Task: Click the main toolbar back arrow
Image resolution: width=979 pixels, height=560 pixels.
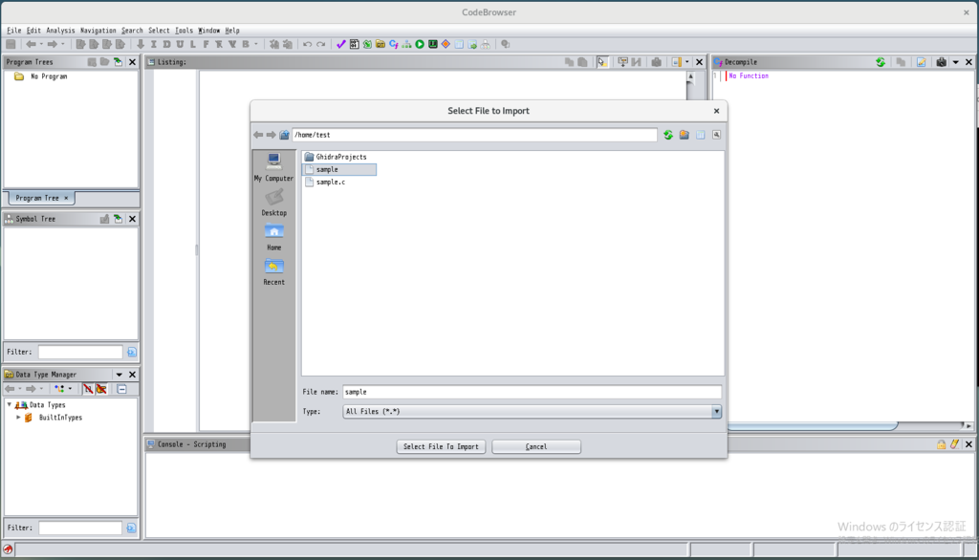Action: tap(31, 44)
